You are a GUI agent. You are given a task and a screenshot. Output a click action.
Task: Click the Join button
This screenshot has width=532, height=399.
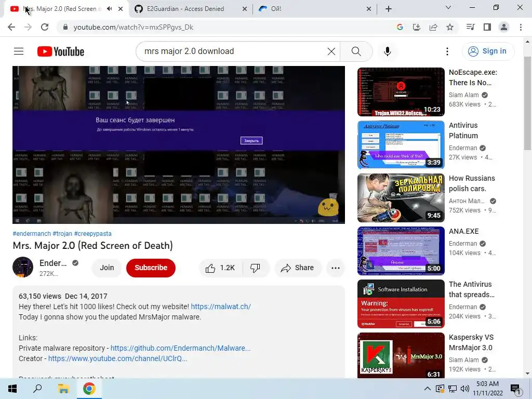[x=107, y=268]
